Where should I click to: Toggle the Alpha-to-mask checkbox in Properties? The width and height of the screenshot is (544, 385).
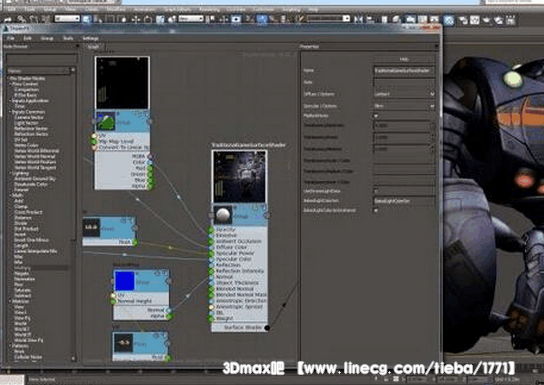pyautogui.click(x=376, y=116)
